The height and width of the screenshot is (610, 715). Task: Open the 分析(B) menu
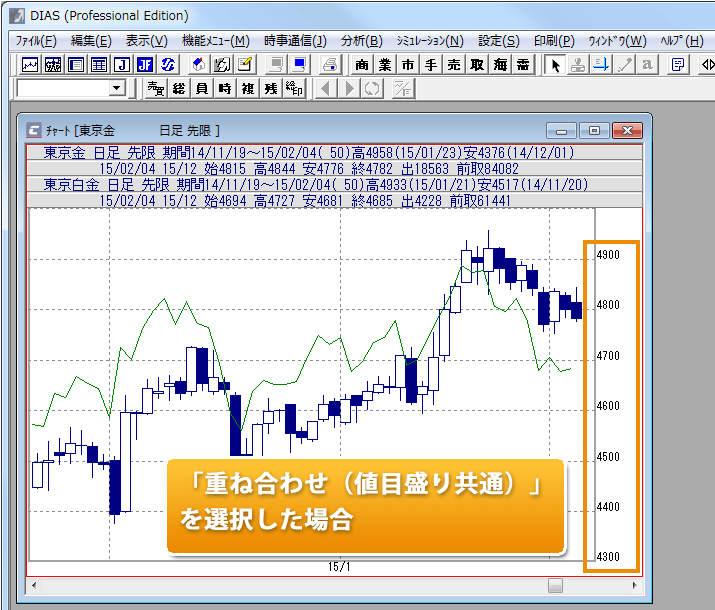point(361,41)
